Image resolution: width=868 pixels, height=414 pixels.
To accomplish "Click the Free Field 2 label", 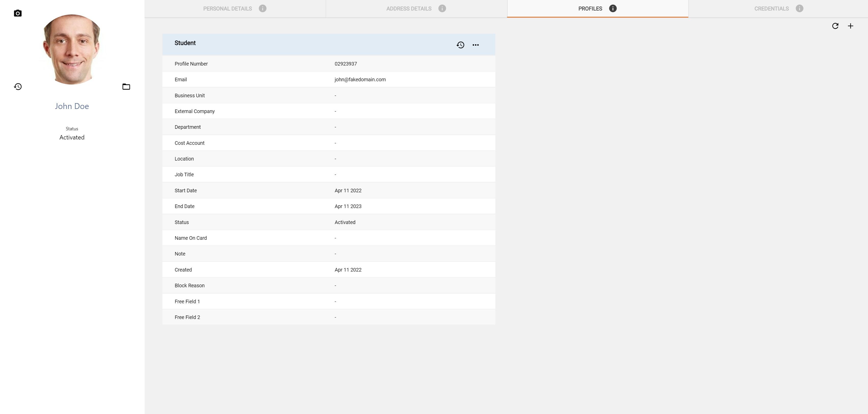I will (187, 317).
